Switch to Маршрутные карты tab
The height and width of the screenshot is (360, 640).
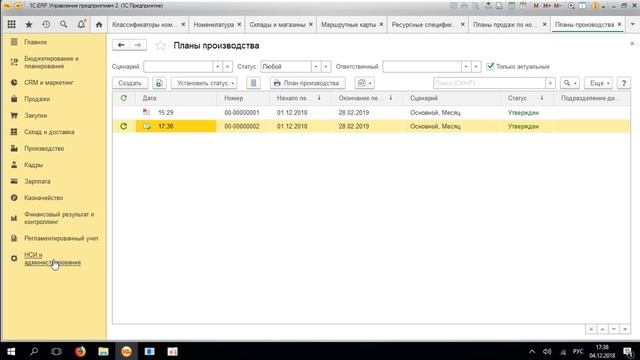348,24
